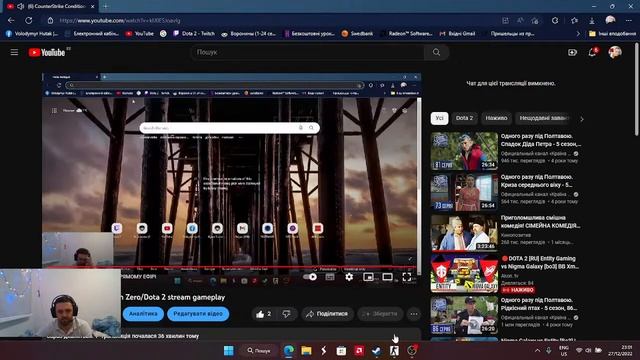Viewport: 640px width, 360px height.
Task: Click the Одного разу під Полтавою Спадок title
Action: pyautogui.click(x=540, y=140)
